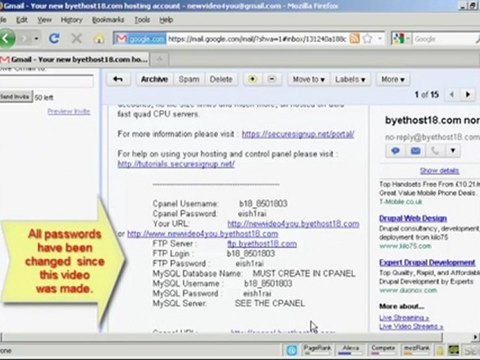Open the Edit menu
Screen dimensions: 480x360
coord(22,20)
